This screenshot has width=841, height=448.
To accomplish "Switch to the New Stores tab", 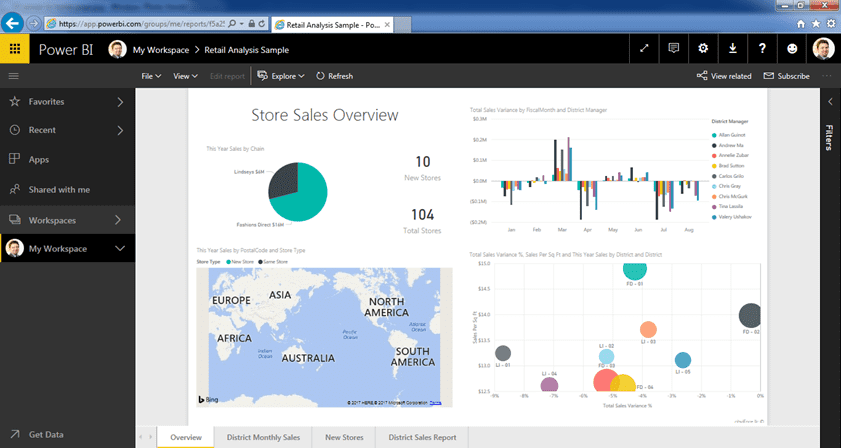I will tap(343, 437).
